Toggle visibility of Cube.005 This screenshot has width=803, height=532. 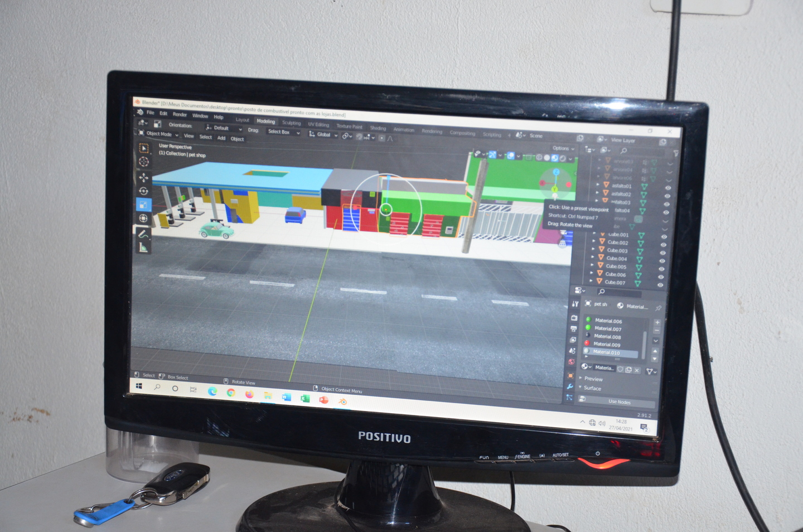point(661,269)
